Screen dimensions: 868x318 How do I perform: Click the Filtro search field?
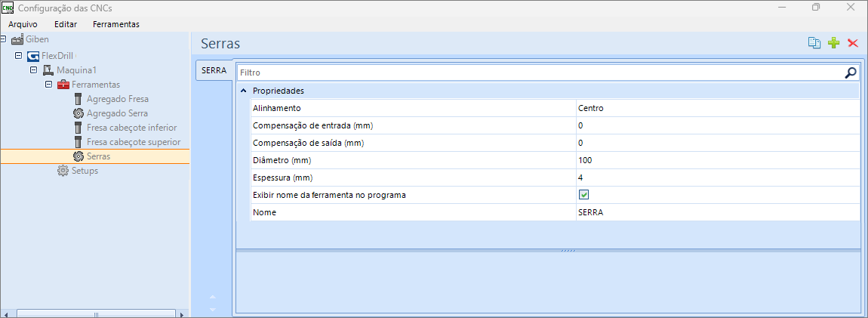540,73
